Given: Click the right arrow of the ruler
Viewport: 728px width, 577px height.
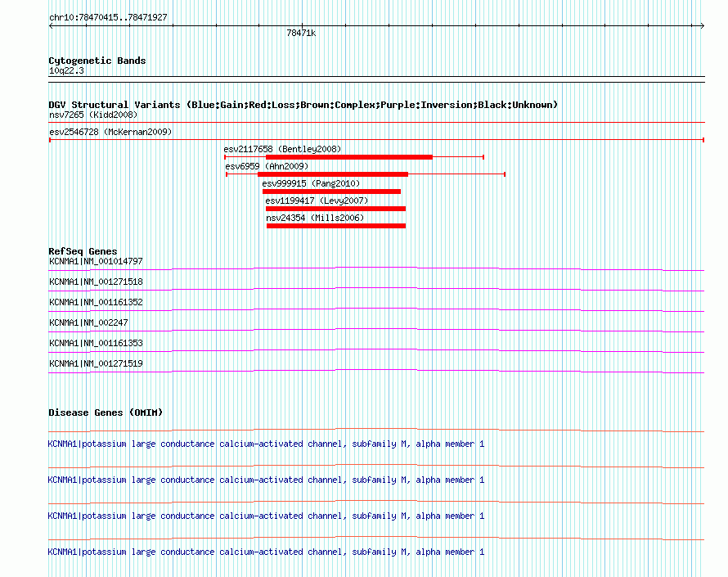Looking at the screenshot, I should coord(702,26).
